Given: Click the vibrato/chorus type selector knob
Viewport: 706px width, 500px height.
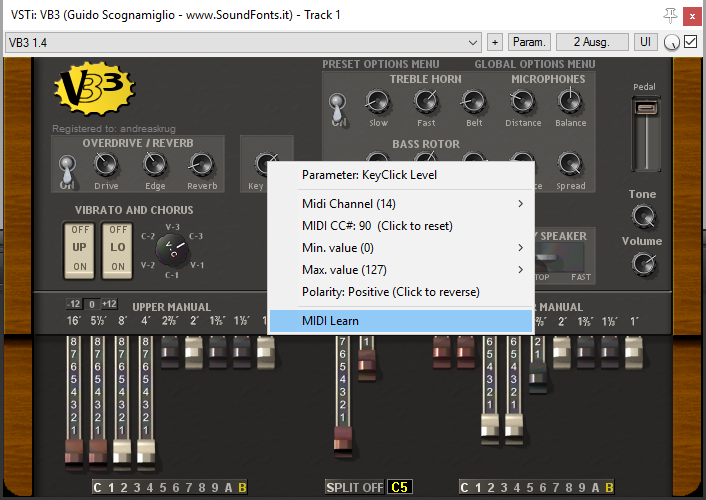Looking at the screenshot, I should tap(172, 249).
